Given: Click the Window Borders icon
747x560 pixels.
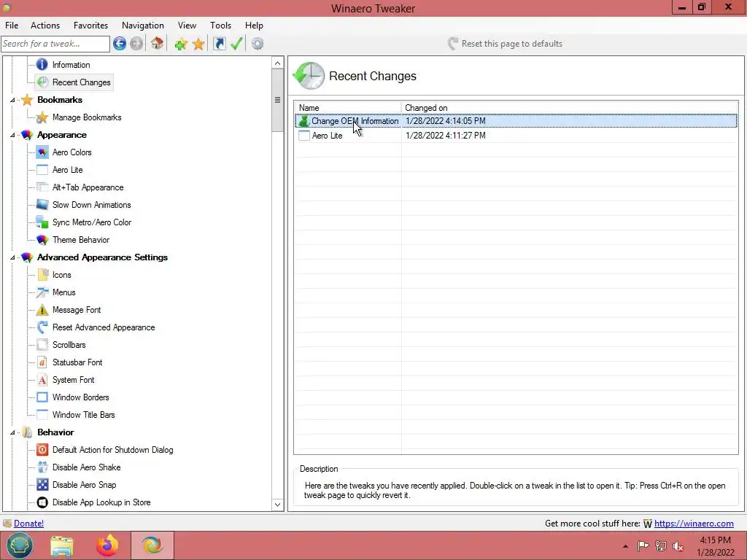Looking at the screenshot, I should click(42, 397).
